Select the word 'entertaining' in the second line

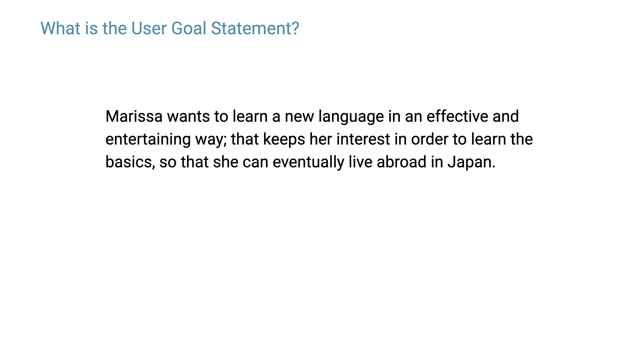(x=148, y=139)
